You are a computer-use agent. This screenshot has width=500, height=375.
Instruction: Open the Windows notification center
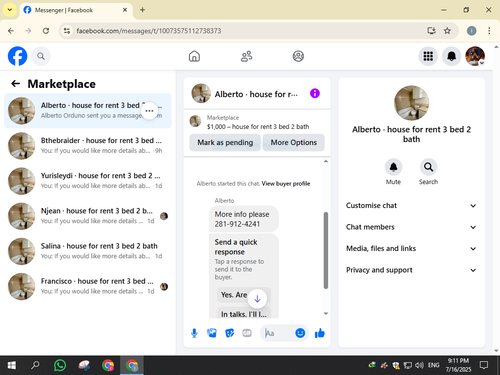pos(484,365)
